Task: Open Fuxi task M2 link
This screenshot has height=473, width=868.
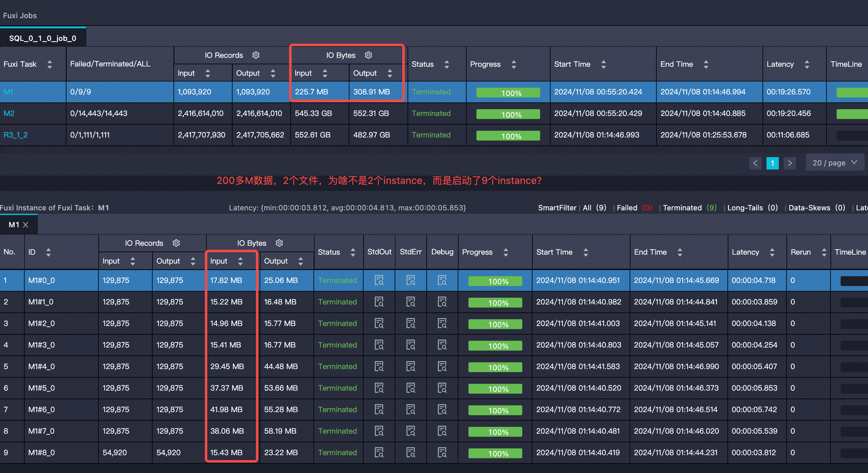Action: [x=9, y=113]
